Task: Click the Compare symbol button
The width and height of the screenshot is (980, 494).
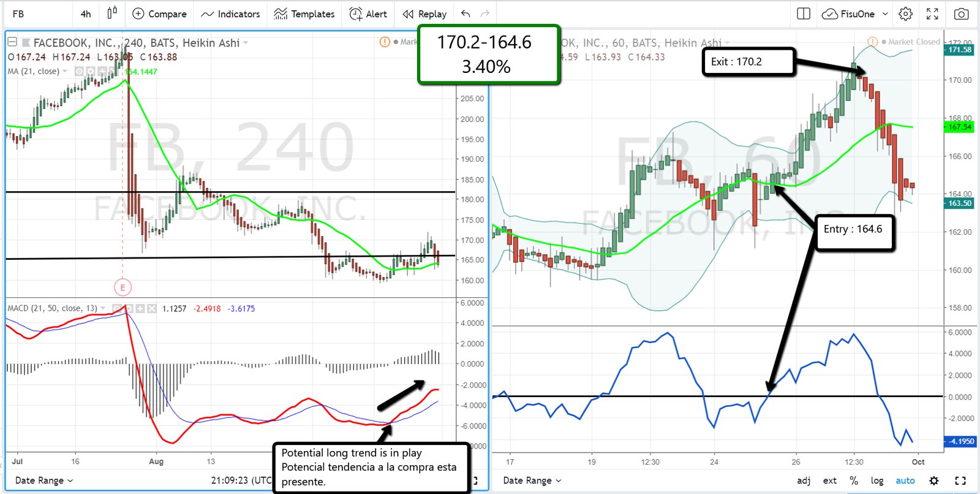Action: coord(159,13)
